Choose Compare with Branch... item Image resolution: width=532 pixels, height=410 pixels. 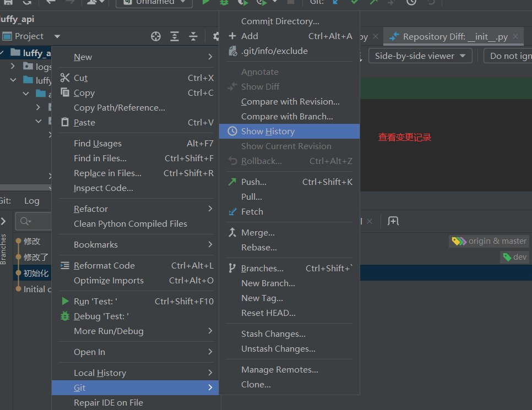point(290,116)
